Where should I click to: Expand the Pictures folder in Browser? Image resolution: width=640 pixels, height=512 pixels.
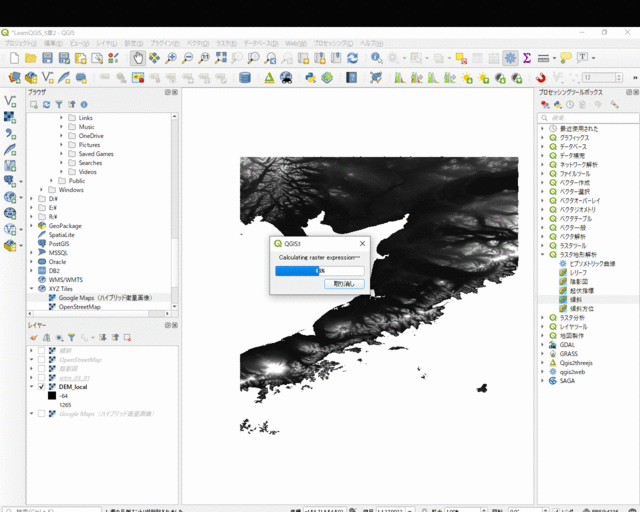pos(62,145)
